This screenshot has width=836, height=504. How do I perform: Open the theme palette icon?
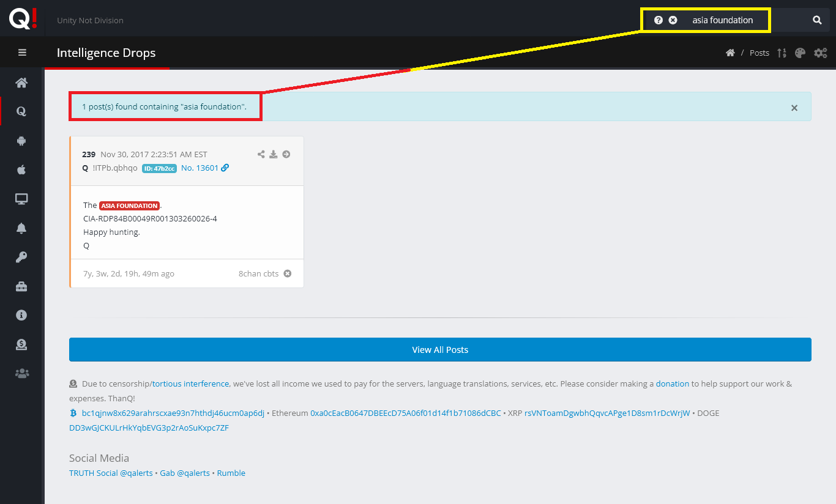pyautogui.click(x=800, y=53)
